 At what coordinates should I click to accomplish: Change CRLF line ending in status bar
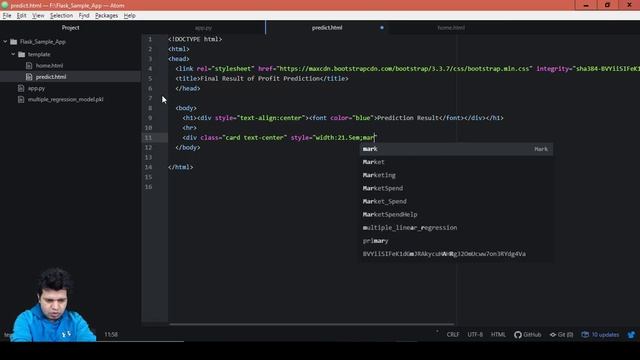click(x=453, y=334)
